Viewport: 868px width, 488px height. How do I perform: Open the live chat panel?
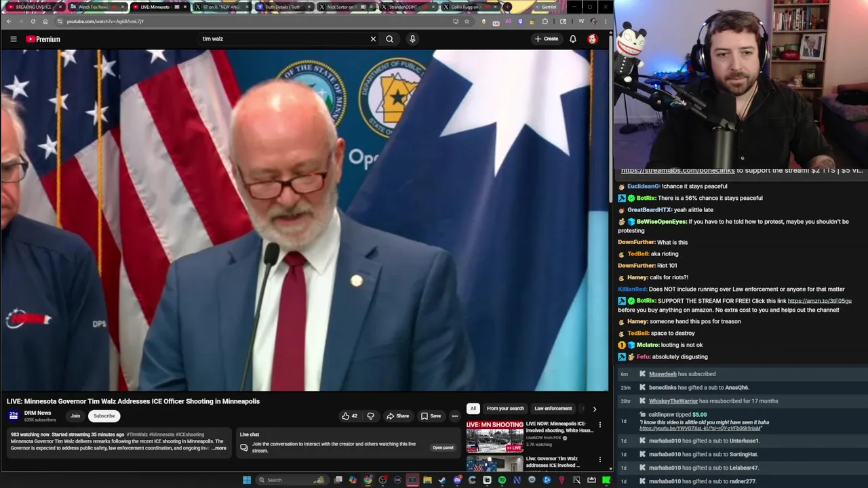coord(443,447)
